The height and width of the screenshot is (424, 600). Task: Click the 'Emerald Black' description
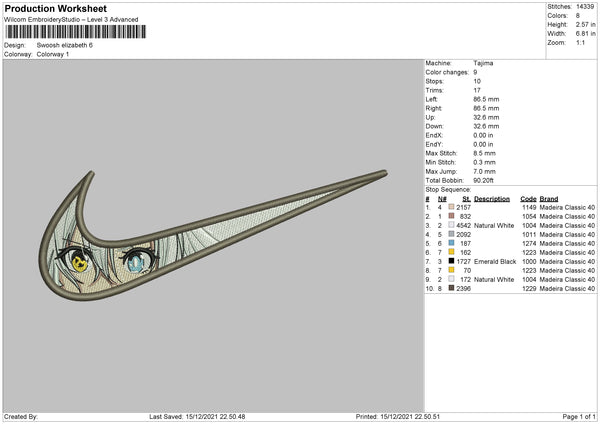pos(495,261)
